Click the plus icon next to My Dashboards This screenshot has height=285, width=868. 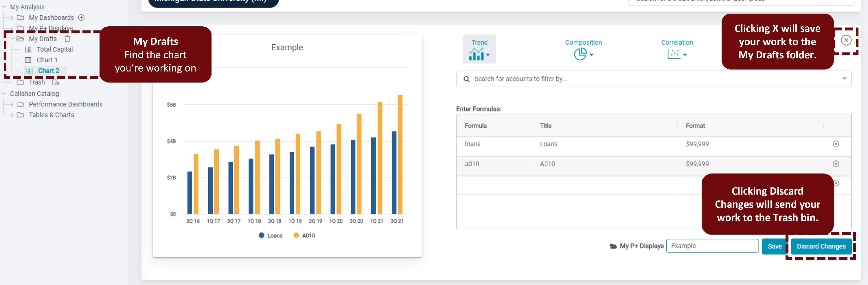pos(81,17)
